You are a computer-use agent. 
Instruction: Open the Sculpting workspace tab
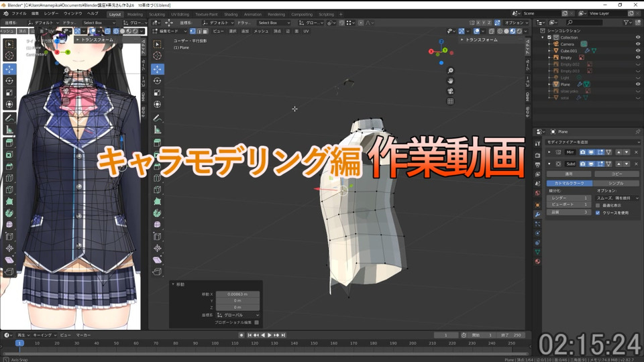tap(157, 14)
